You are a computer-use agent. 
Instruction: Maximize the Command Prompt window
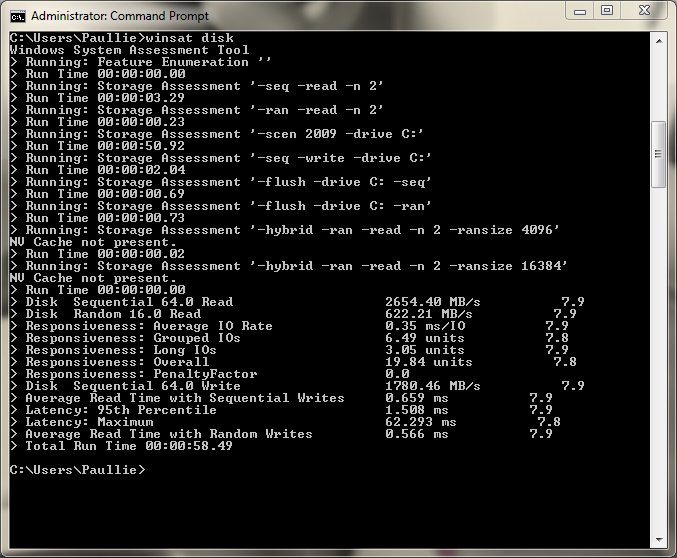[x=607, y=11]
